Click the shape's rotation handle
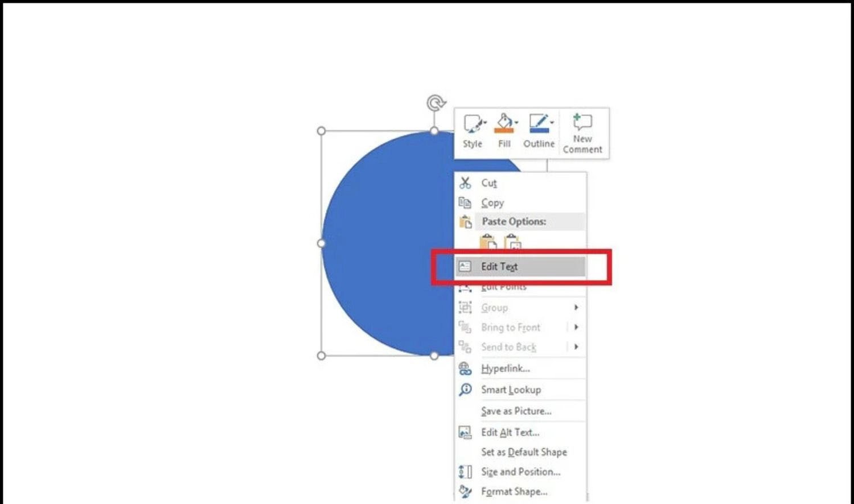854x504 pixels. [x=436, y=103]
